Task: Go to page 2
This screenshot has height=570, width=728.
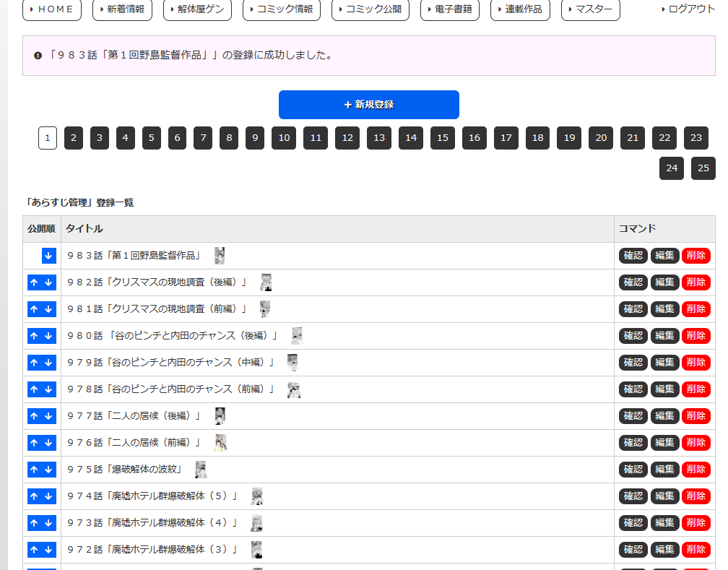Action: click(74, 137)
